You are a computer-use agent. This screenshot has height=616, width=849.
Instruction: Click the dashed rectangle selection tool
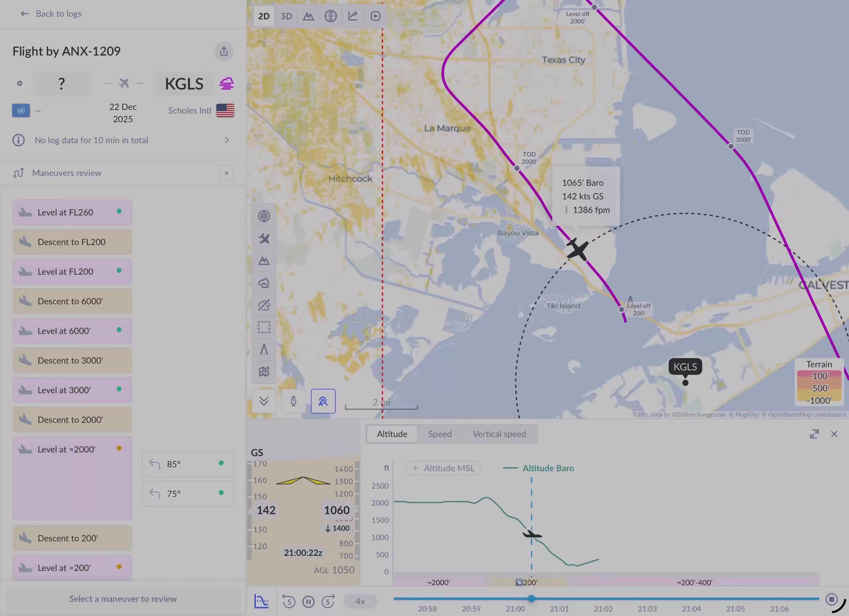tap(264, 327)
